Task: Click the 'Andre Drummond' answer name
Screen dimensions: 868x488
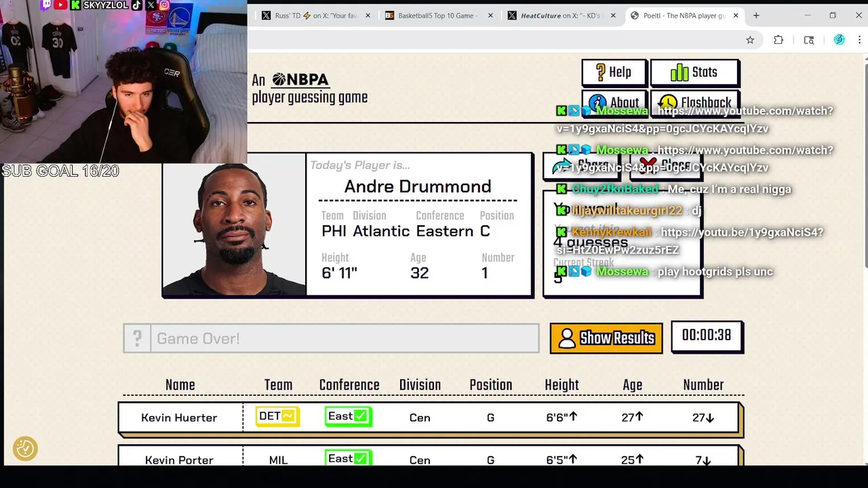Action: point(418,186)
